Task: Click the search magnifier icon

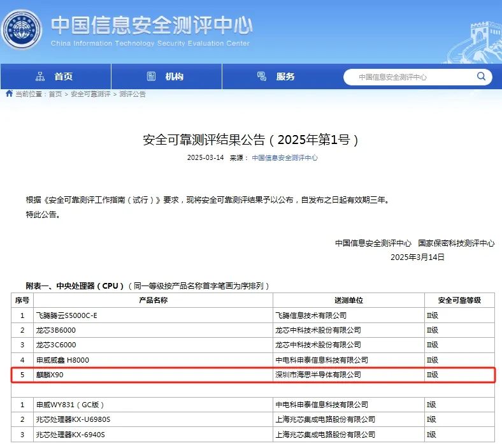Action: pos(481,76)
